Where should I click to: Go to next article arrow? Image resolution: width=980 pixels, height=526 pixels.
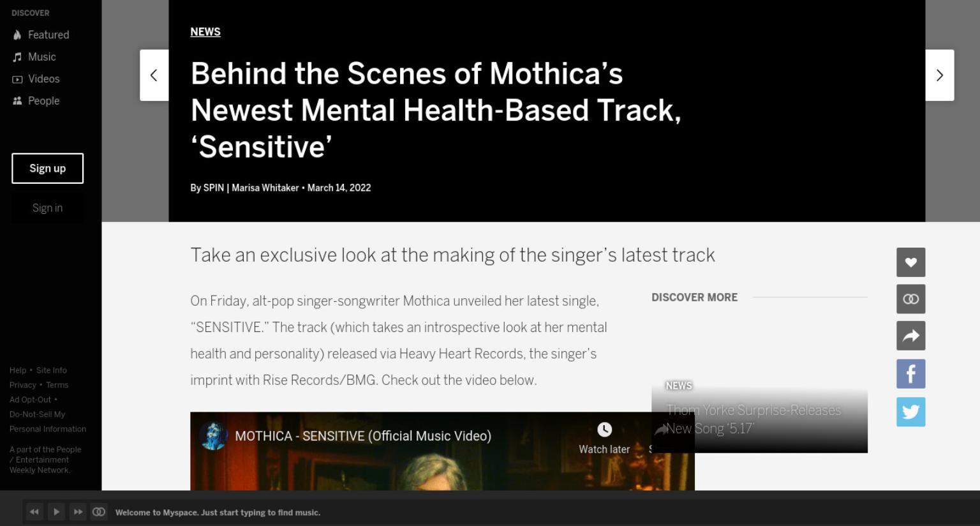pyautogui.click(x=940, y=75)
